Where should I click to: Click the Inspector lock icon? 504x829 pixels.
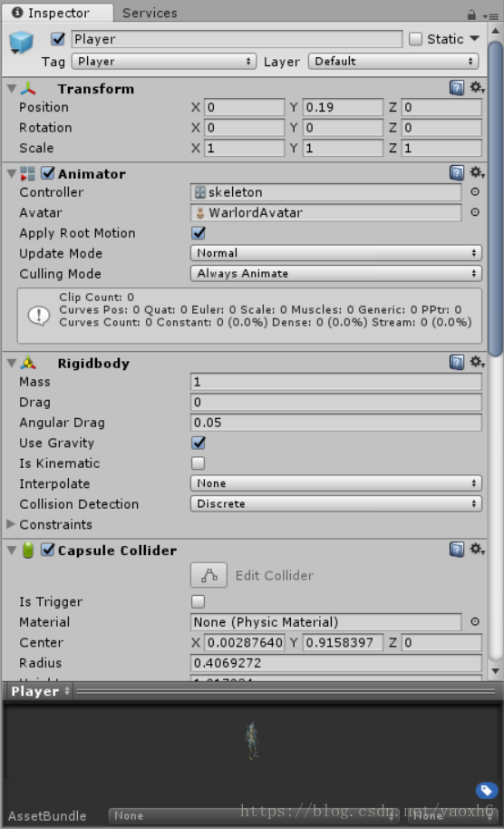coord(471,15)
